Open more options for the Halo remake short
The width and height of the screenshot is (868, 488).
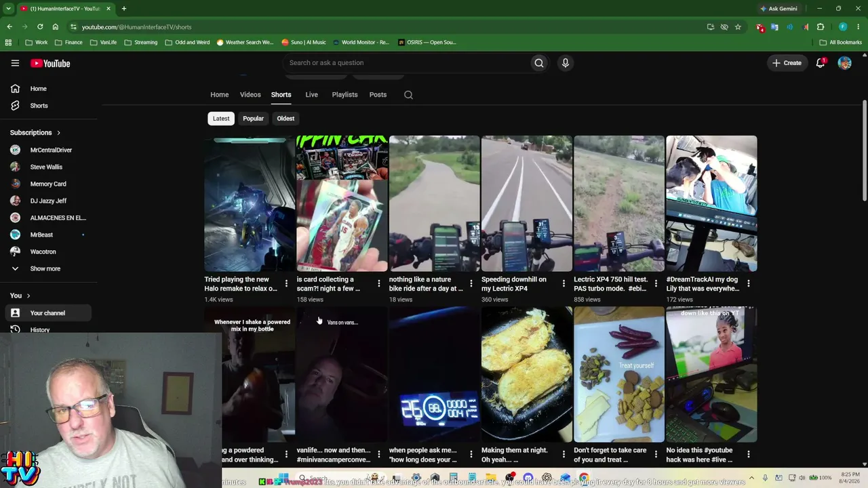coord(286,283)
